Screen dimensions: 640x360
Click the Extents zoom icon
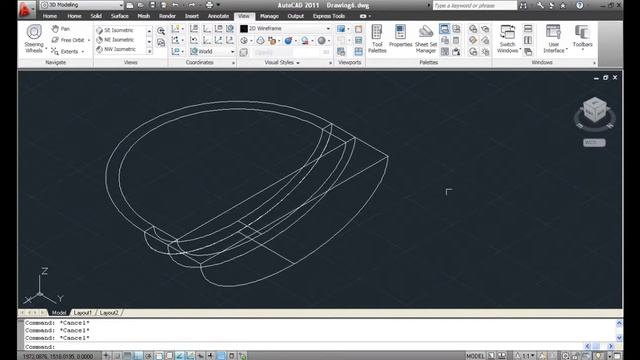(x=55, y=51)
